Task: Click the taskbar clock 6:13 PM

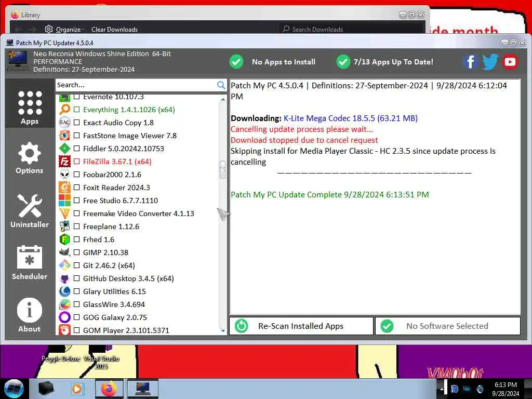Action: [506, 389]
